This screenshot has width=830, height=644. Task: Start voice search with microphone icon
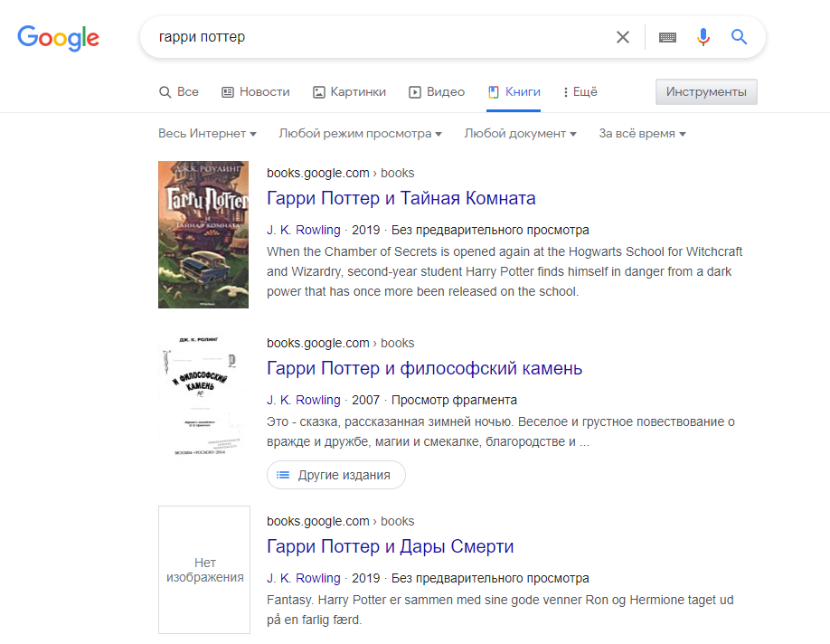tap(703, 37)
